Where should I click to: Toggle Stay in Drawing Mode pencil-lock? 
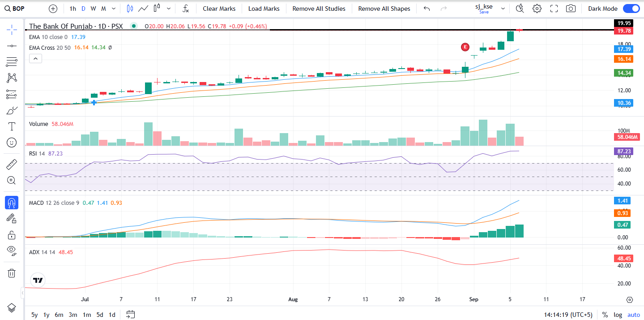tap(12, 218)
